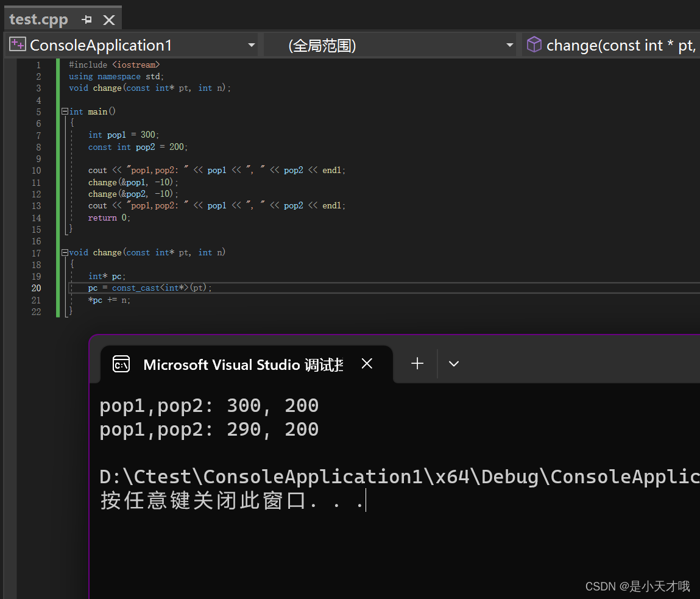Viewport: 700px width, 599px height.
Task: Open the terminal tab list chevron dropdown
Action: pyautogui.click(x=453, y=364)
